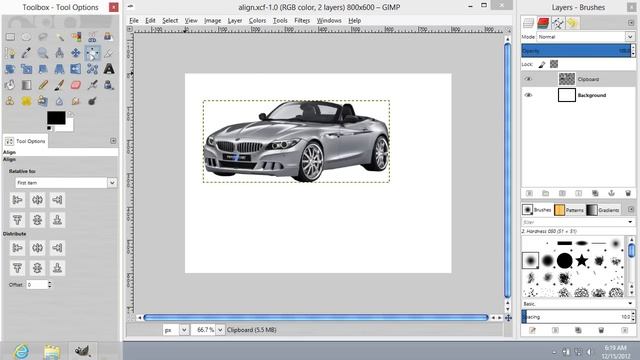The image size is (640, 360).
Task: Open the Colors menu
Action: tap(257, 20)
